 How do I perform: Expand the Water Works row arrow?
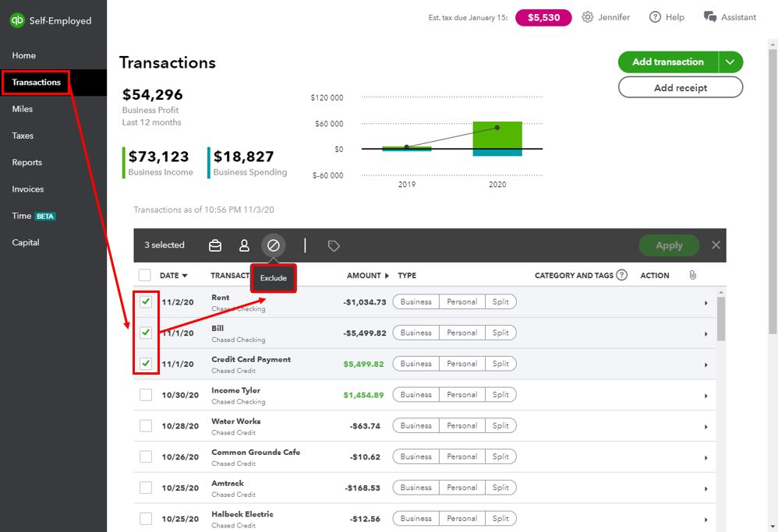(706, 427)
